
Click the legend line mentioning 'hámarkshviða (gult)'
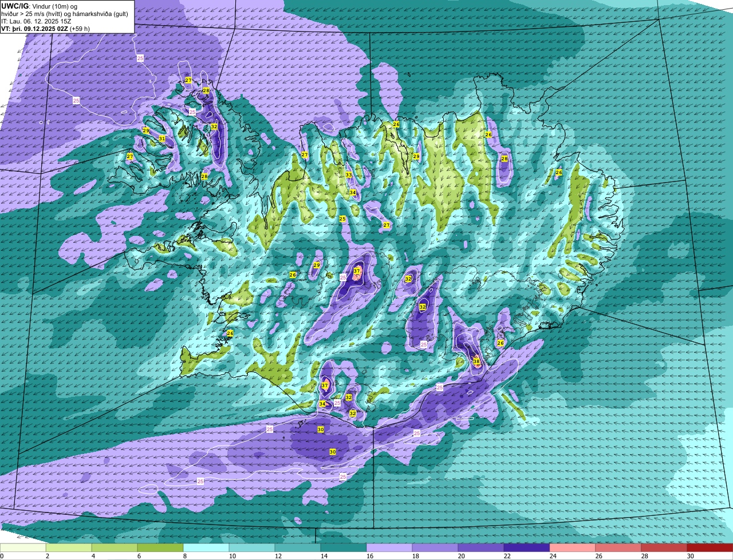(x=65, y=13)
